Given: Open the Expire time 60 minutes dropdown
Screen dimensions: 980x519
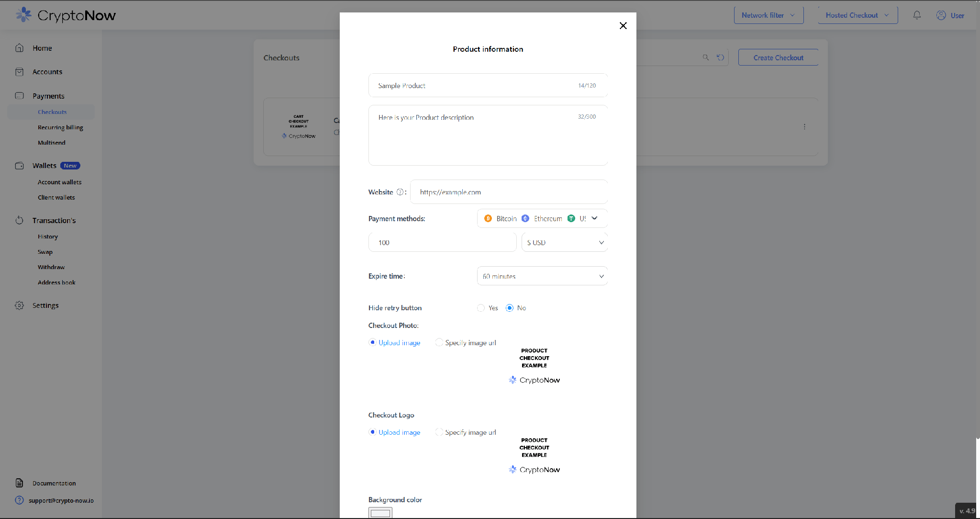Looking at the screenshot, I should (x=542, y=276).
